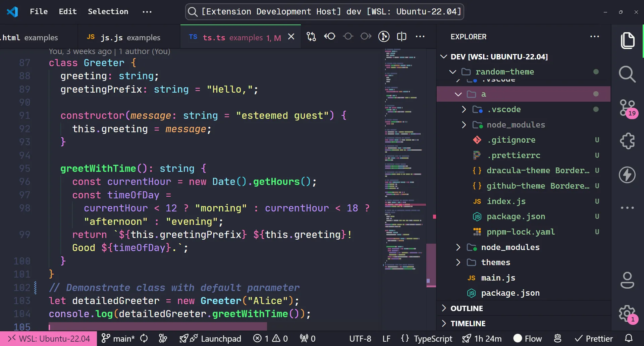Open the File menu
Image resolution: width=644 pixels, height=346 pixels.
pyautogui.click(x=39, y=12)
